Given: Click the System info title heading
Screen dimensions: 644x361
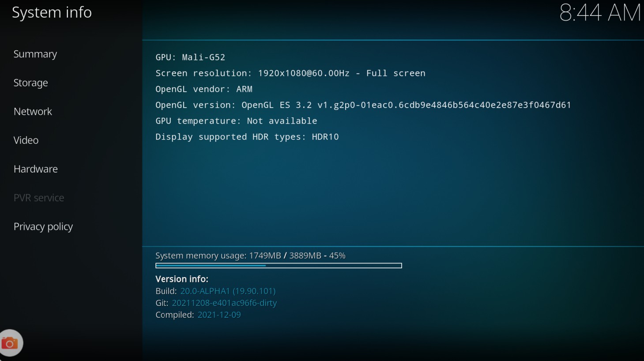Looking at the screenshot, I should [x=52, y=12].
